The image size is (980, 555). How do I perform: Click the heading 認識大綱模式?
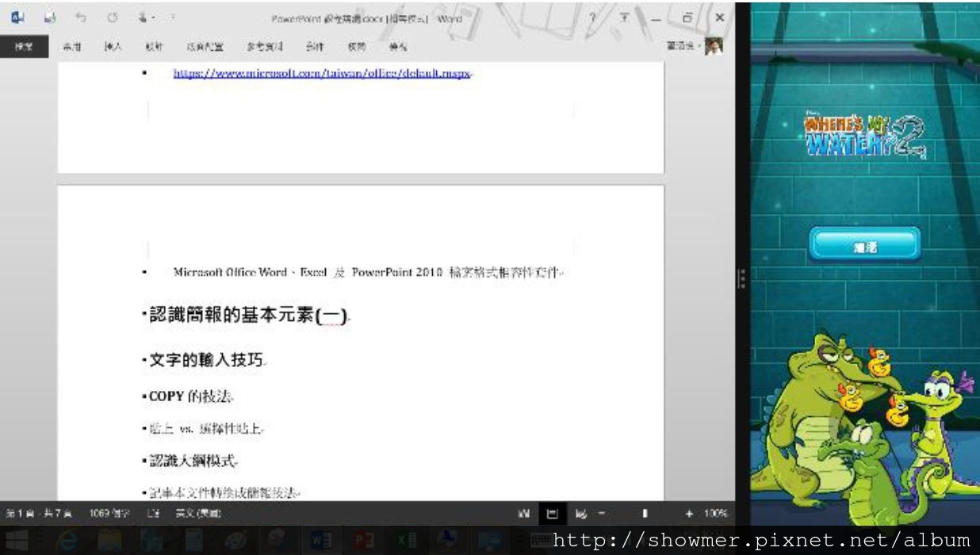[193, 461]
